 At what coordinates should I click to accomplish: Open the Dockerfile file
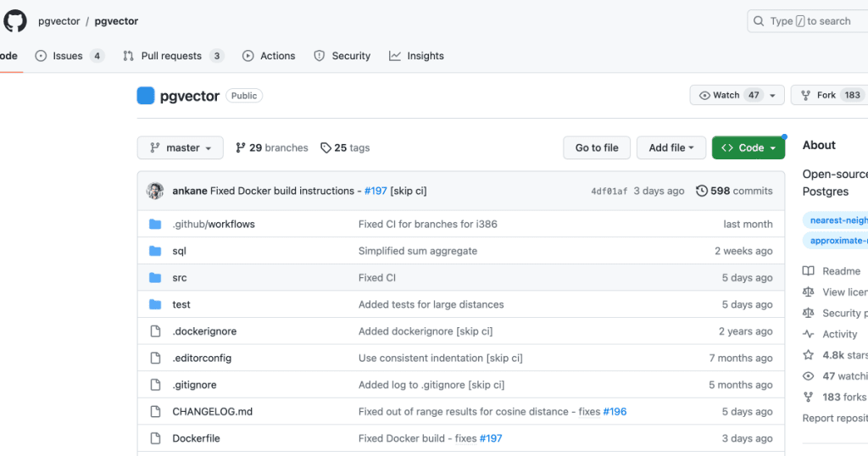pyautogui.click(x=196, y=438)
